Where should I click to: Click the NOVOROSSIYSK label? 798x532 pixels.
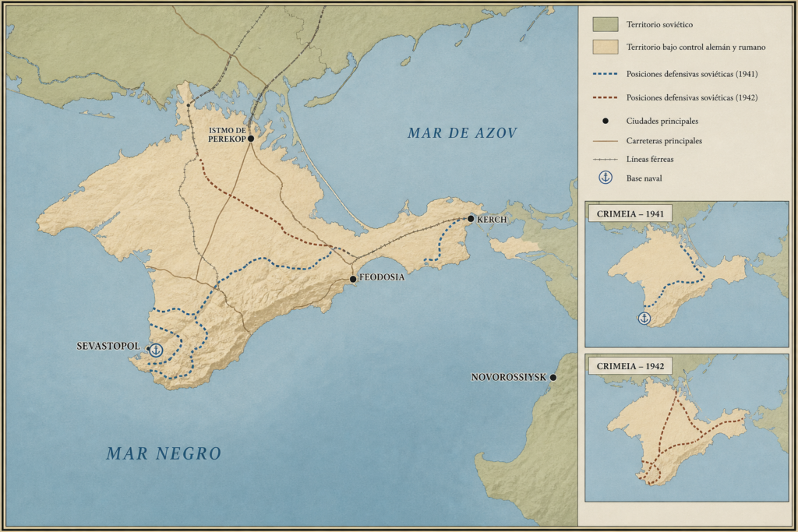508,377
